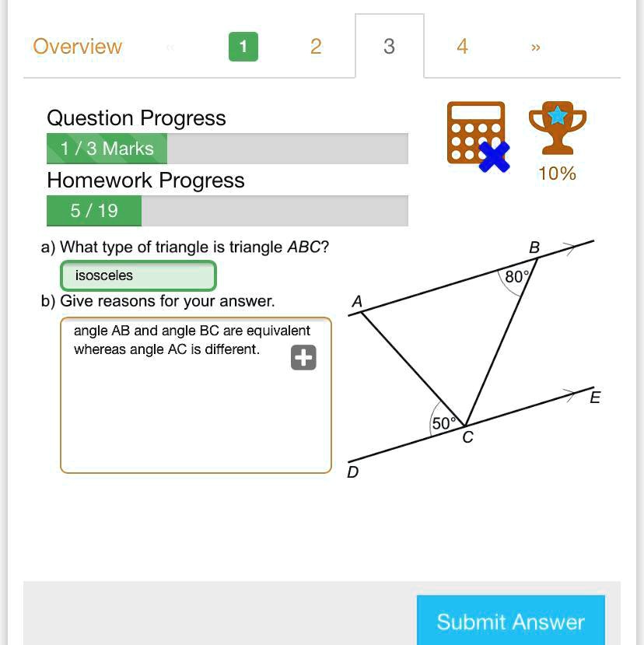The image size is (644, 645).
Task: Click the blue X on the calculator icon
Action: click(x=494, y=156)
